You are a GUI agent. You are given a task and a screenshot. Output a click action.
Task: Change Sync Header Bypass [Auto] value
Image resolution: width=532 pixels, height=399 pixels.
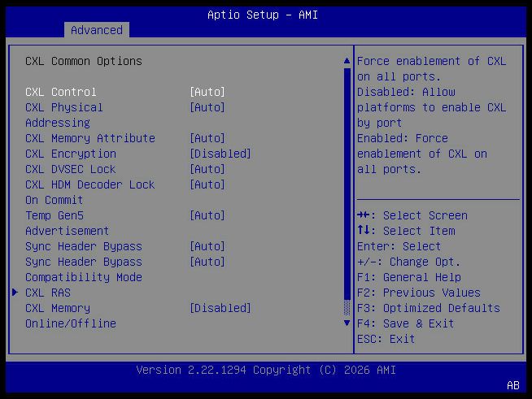click(207, 246)
